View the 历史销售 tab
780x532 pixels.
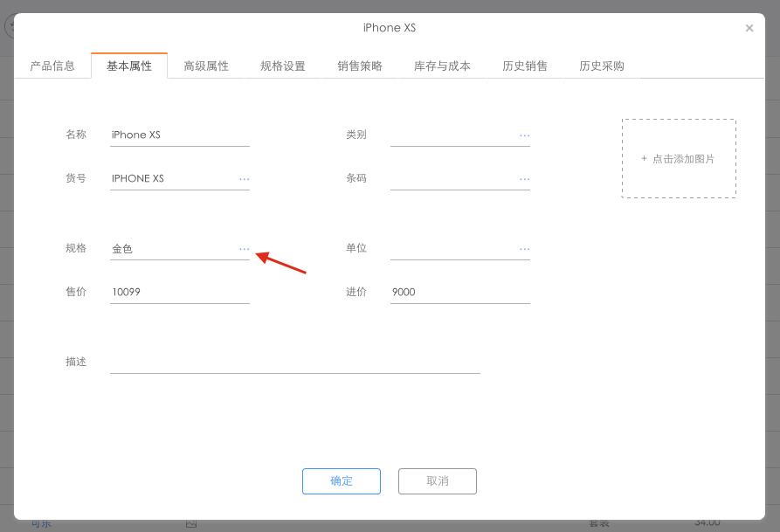[x=525, y=65]
